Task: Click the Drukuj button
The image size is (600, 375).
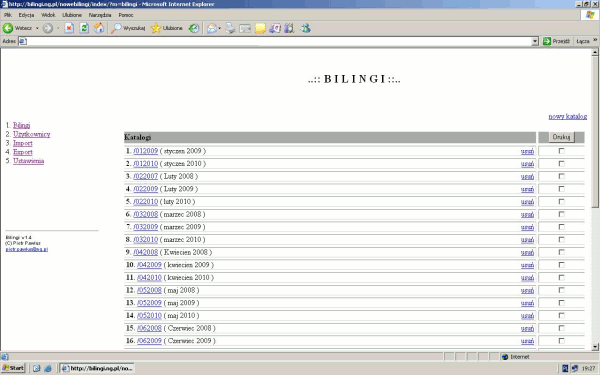Action: point(561,137)
